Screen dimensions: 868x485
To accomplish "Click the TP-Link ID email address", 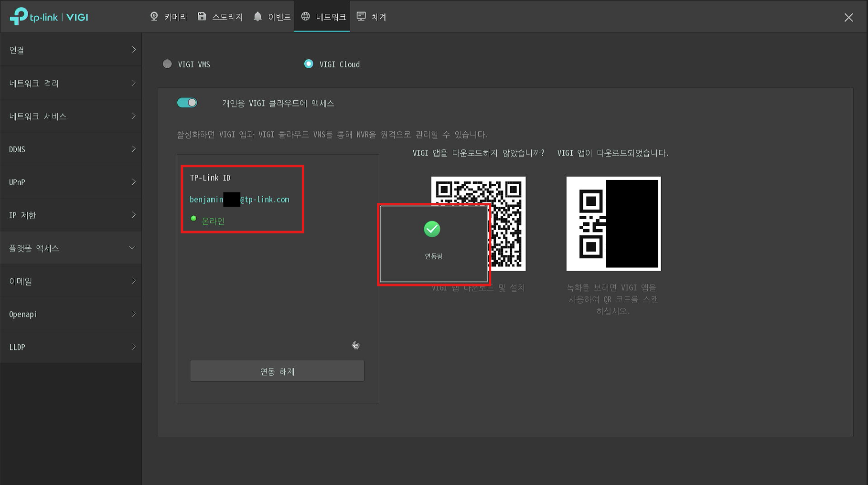I will point(239,200).
